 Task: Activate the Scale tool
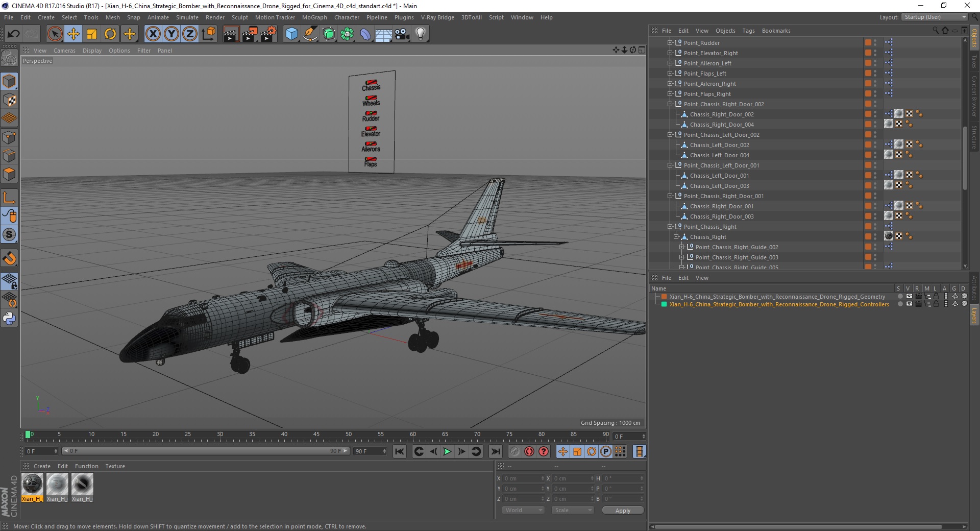tap(92, 34)
